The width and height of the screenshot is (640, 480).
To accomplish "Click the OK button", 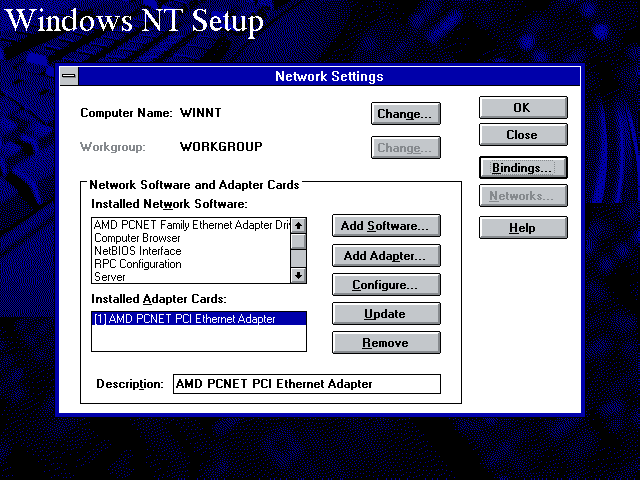I will 523,107.
